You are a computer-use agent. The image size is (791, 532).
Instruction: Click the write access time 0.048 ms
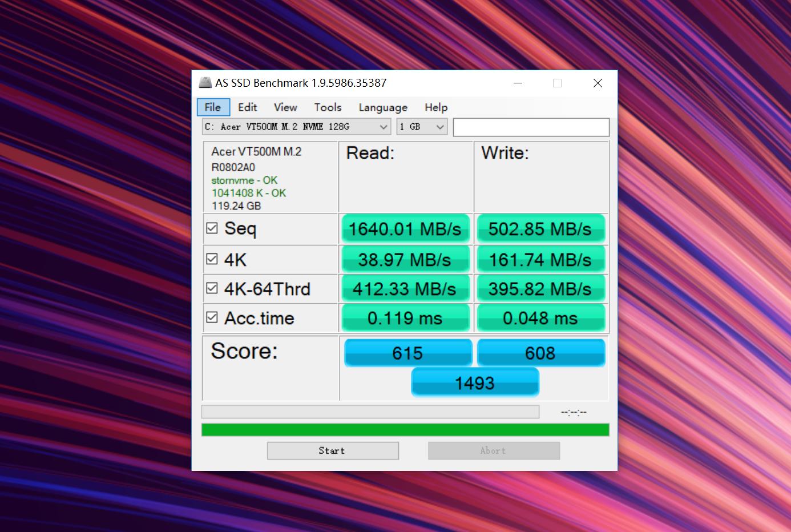540,318
